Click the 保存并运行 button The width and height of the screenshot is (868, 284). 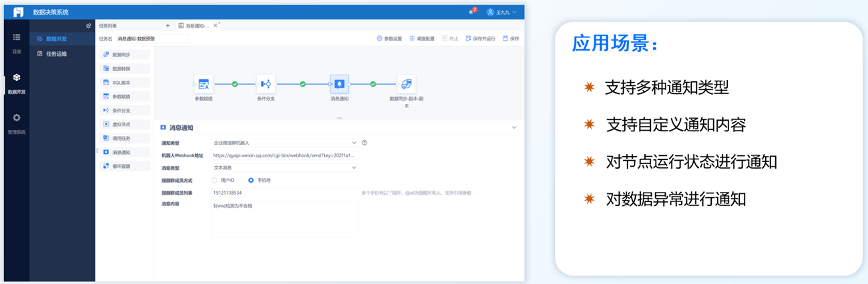pos(481,39)
